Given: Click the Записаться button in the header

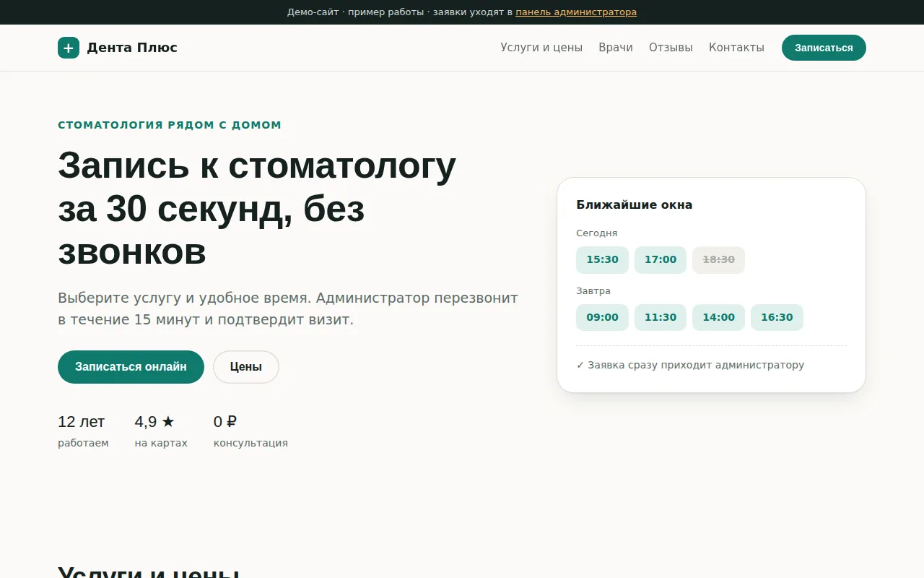Looking at the screenshot, I should click(x=824, y=48).
